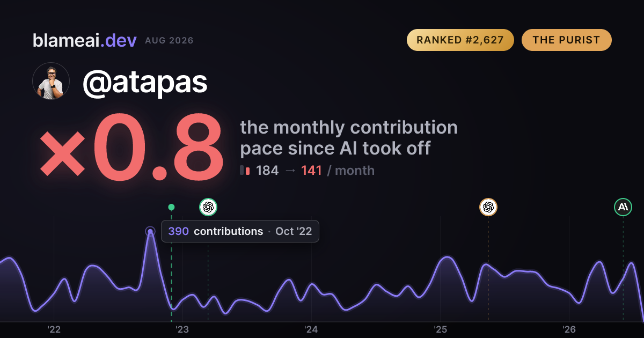Click the red 141 monthly value
Screen dimensions: 644x338
[x=311, y=171]
